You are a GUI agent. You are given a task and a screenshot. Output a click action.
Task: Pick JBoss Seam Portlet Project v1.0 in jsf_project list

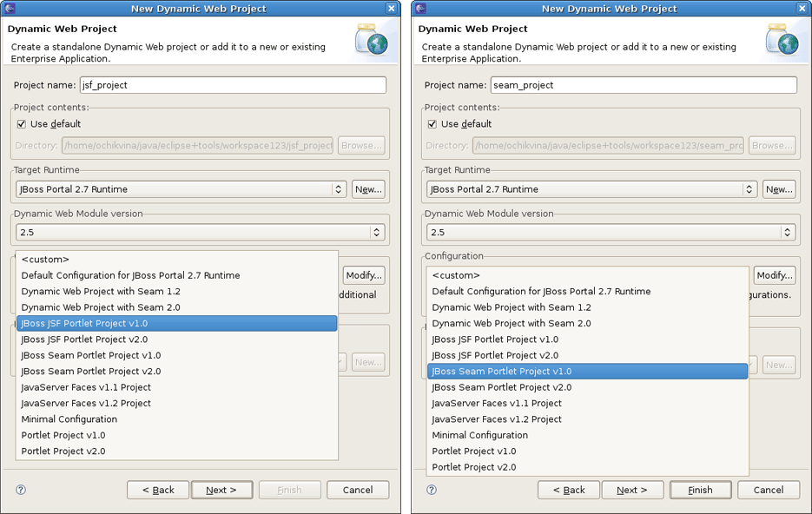coord(176,356)
